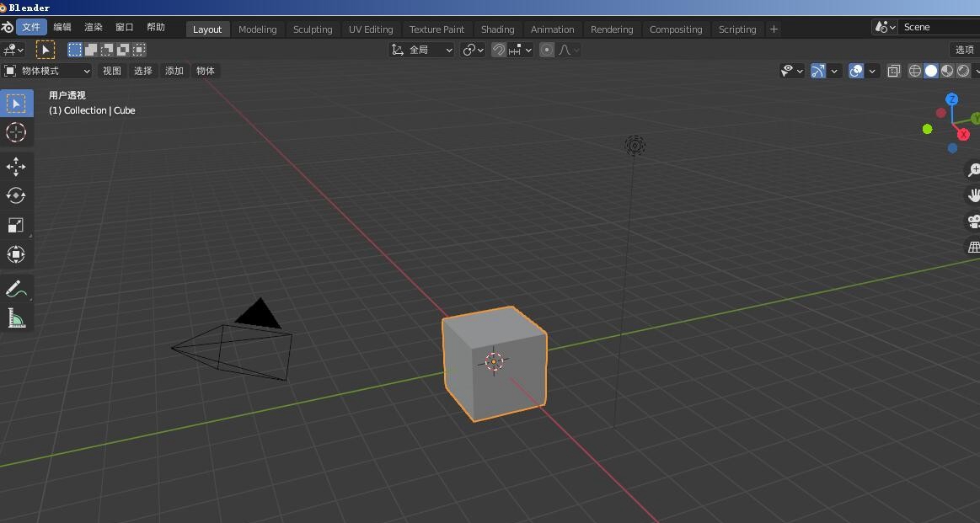Select the Select Box tool in the left toolbar
Screen dimensions: 980x523
(x=16, y=103)
